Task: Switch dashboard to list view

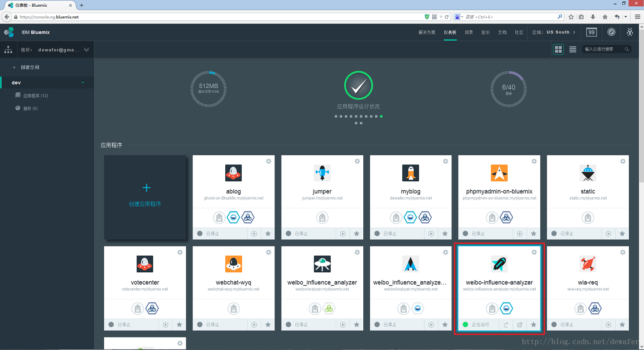Action: click(573, 50)
